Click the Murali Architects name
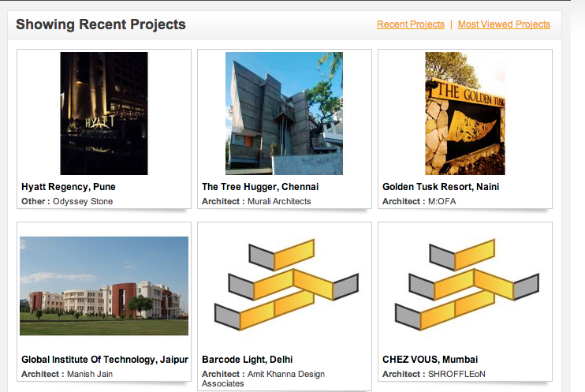 (279, 201)
